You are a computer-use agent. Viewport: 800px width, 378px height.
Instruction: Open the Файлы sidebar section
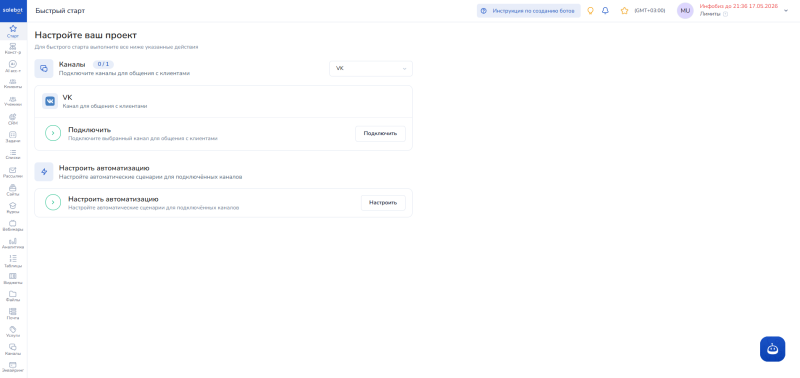13,296
